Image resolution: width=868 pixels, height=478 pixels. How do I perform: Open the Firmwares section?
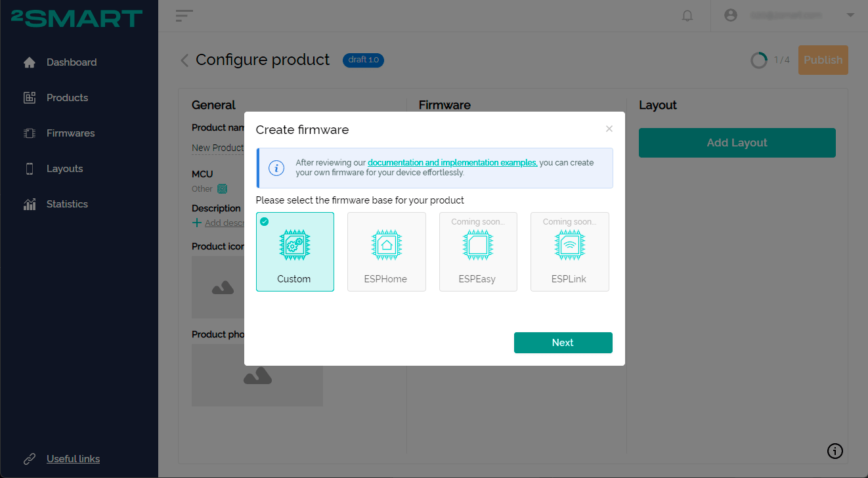[x=70, y=133]
